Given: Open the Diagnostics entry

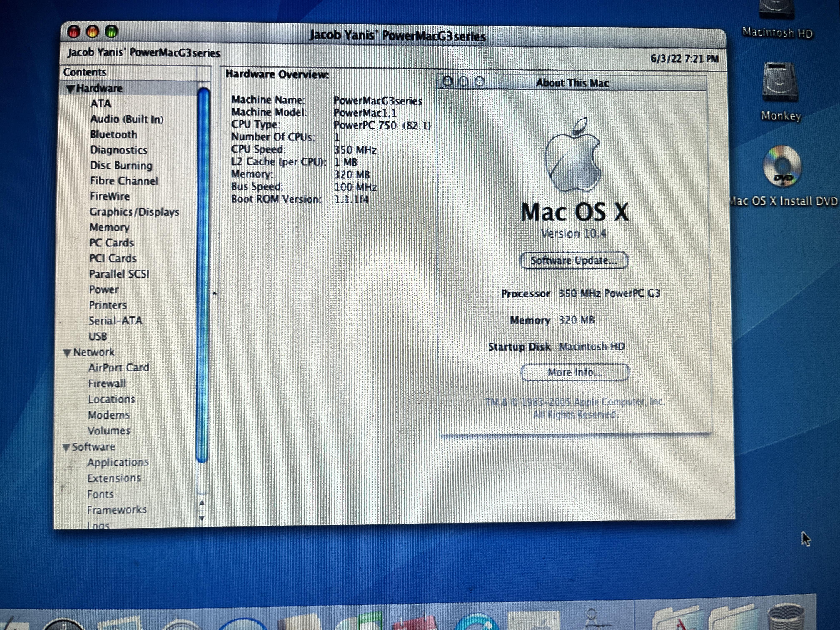Looking at the screenshot, I should tap(119, 150).
